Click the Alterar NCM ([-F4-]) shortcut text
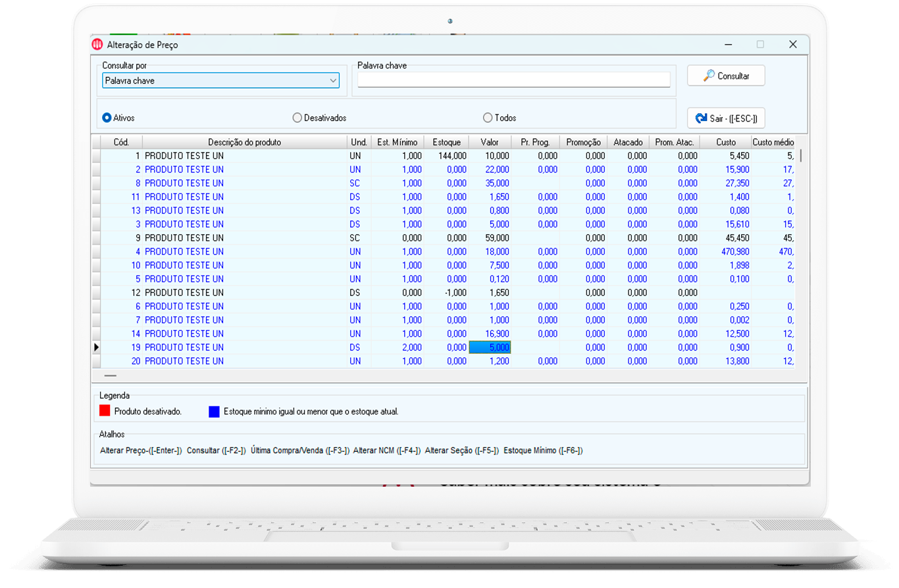 tap(387, 451)
